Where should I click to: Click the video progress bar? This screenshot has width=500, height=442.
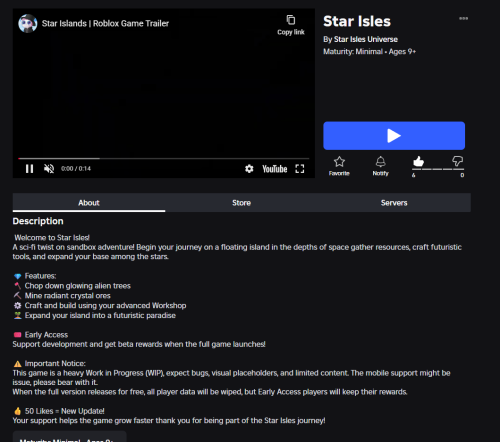pos(164,158)
